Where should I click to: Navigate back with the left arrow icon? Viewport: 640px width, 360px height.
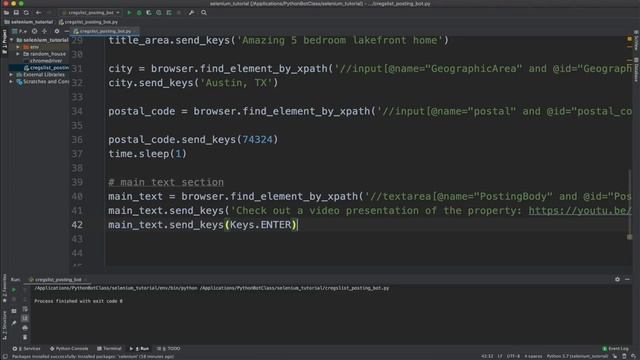point(38,13)
